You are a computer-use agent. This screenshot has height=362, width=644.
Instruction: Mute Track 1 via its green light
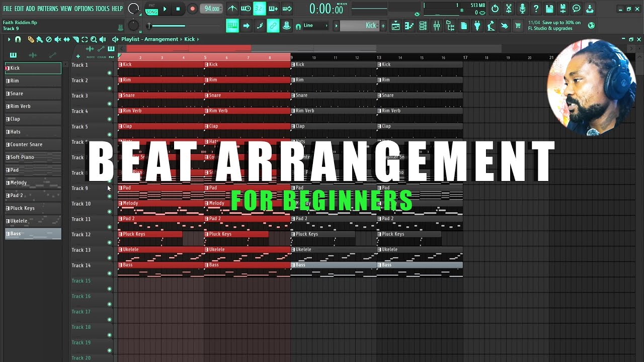coord(109,73)
